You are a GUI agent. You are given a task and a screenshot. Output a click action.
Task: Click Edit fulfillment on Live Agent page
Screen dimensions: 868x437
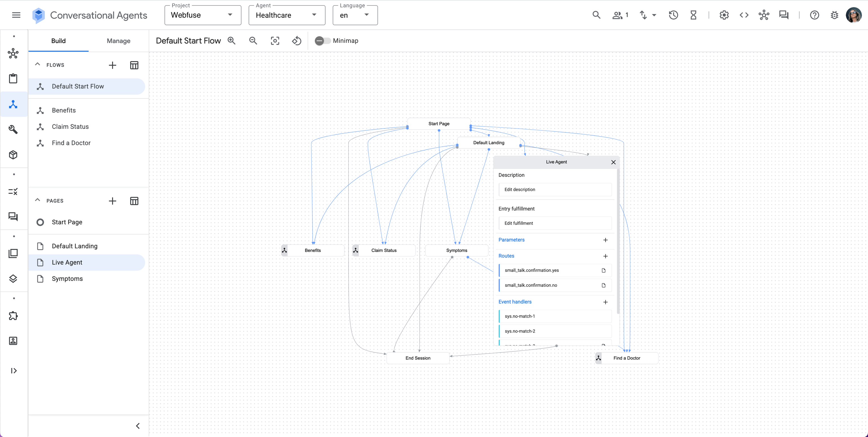pyautogui.click(x=555, y=223)
